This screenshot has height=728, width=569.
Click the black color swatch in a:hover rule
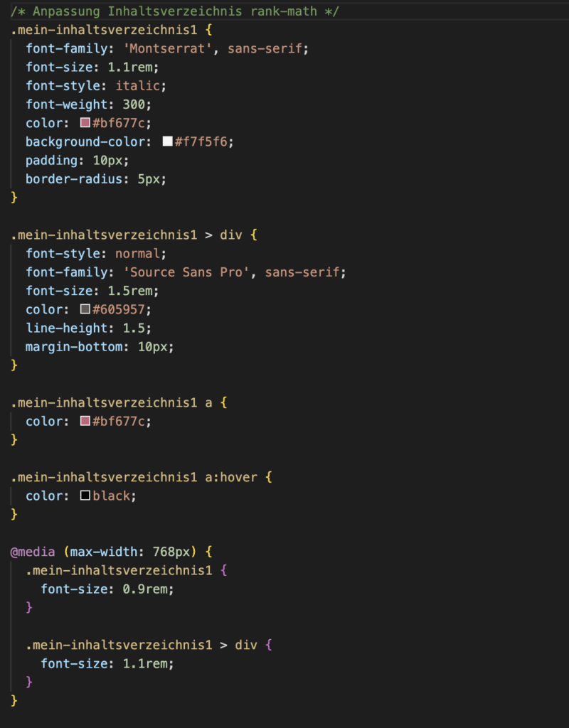point(85,496)
